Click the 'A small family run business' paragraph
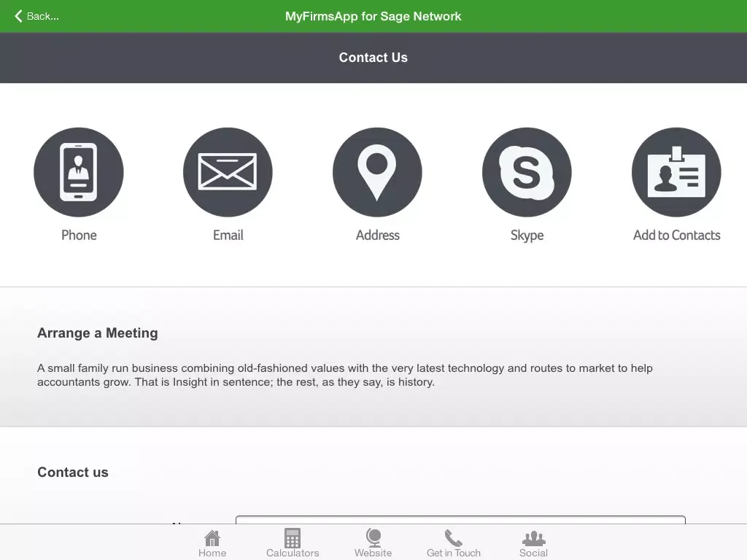 pos(345,375)
